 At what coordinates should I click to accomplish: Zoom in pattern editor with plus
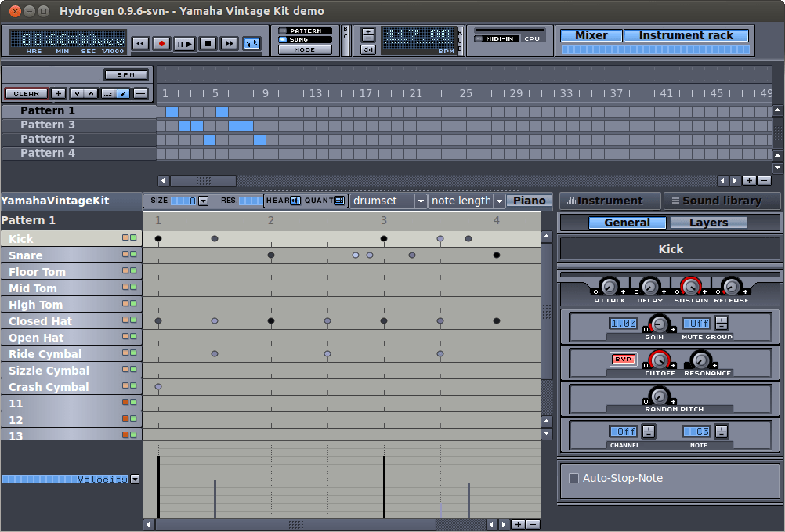[518, 524]
